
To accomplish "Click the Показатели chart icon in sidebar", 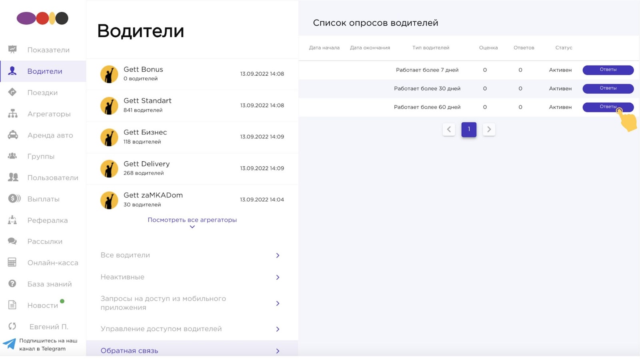I will point(12,50).
